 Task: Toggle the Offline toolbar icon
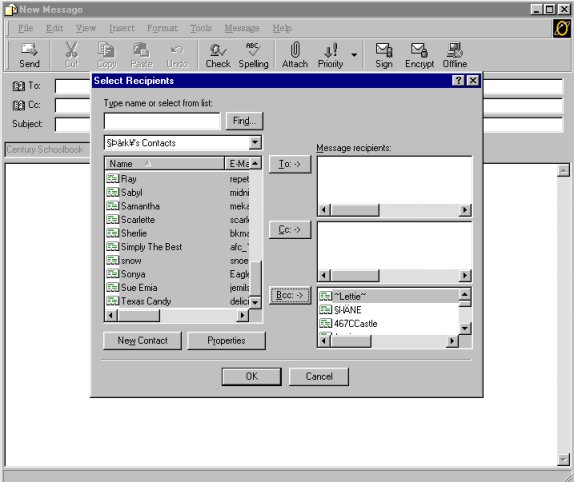point(455,55)
